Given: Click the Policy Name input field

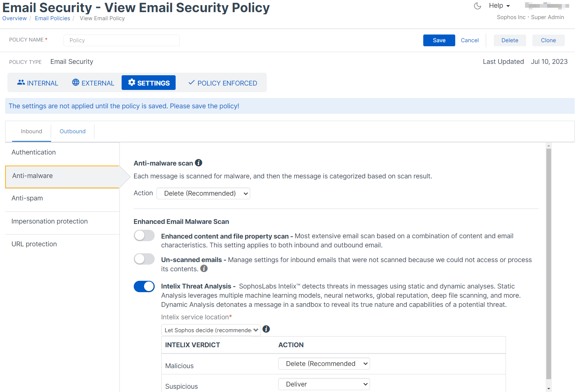Looking at the screenshot, I should (121, 40).
